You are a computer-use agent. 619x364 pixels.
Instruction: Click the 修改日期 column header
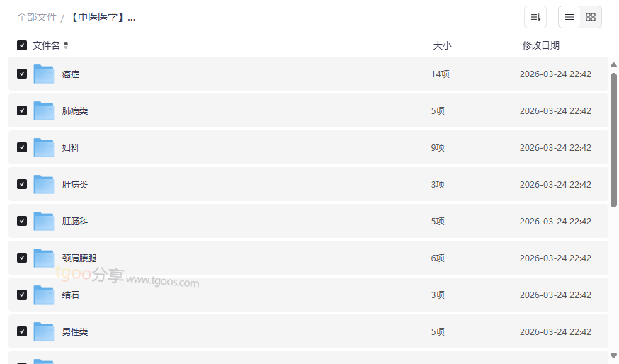point(541,45)
